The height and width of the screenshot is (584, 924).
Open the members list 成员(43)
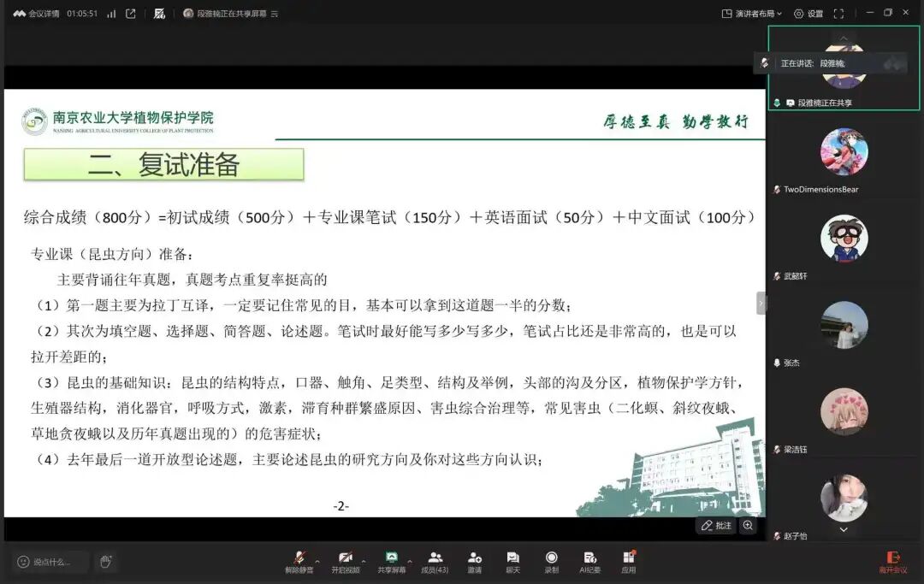tap(435, 563)
